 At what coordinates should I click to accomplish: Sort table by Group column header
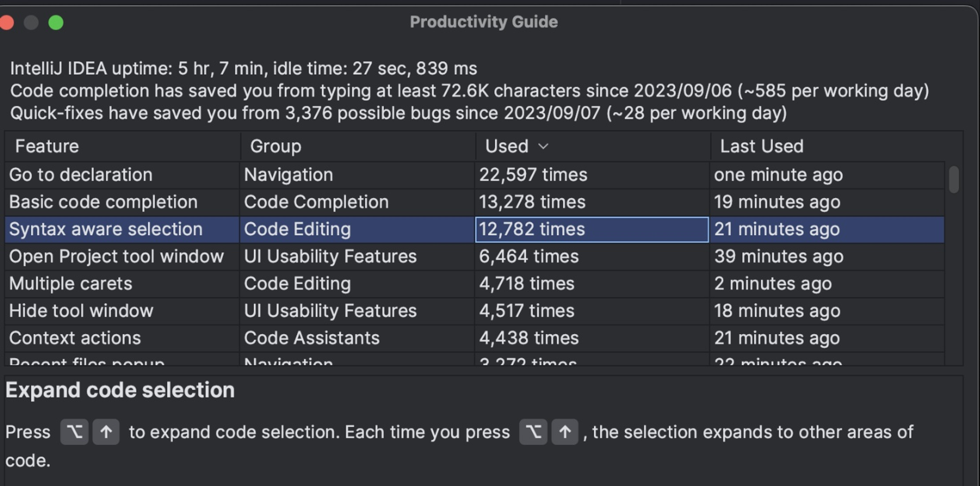click(275, 146)
